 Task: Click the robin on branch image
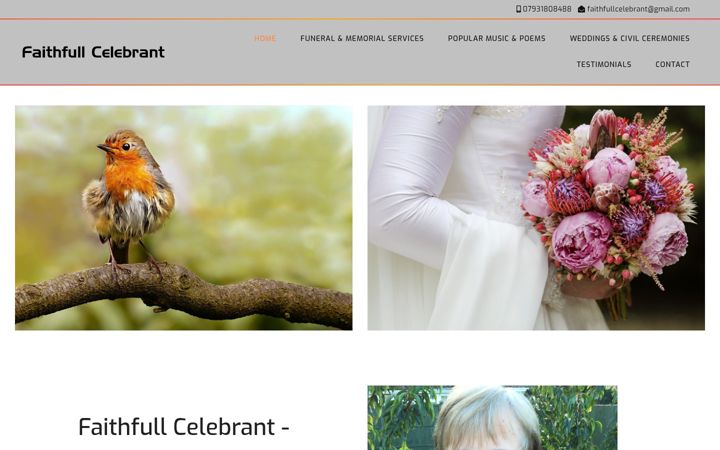pos(184,218)
